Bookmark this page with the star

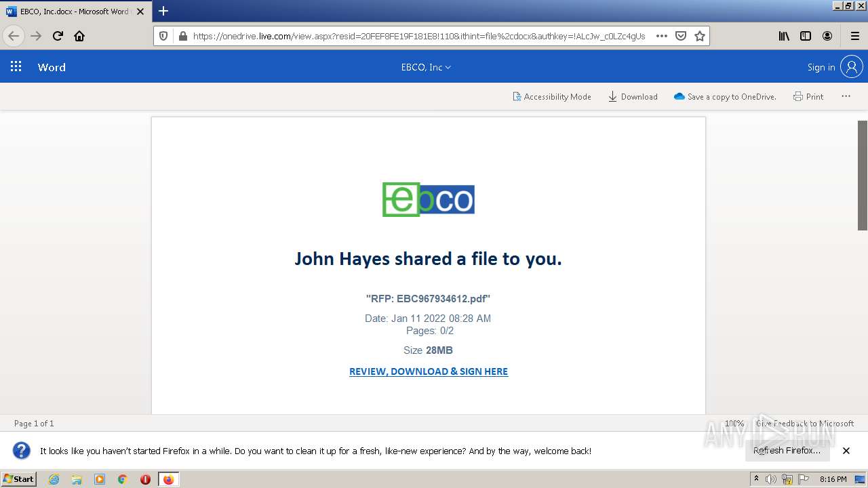pos(700,36)
